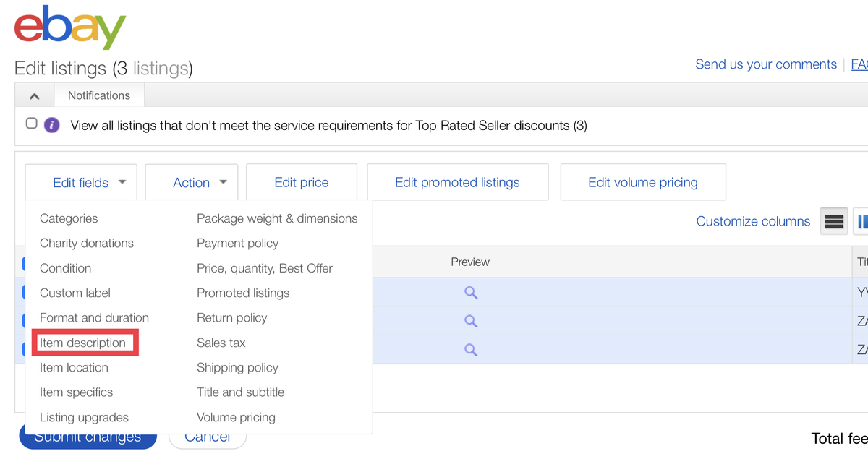Pick Format and duration from the menu

coord(94,317)
